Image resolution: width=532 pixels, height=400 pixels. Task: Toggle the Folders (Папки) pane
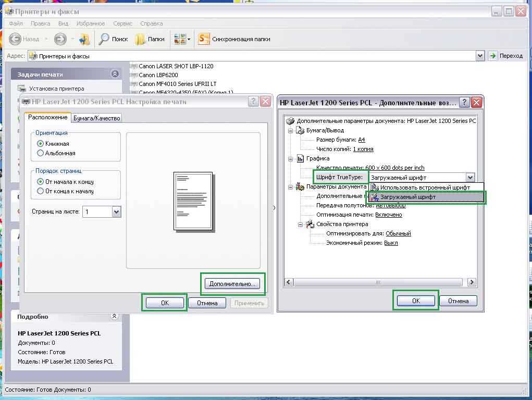[150, 39]
